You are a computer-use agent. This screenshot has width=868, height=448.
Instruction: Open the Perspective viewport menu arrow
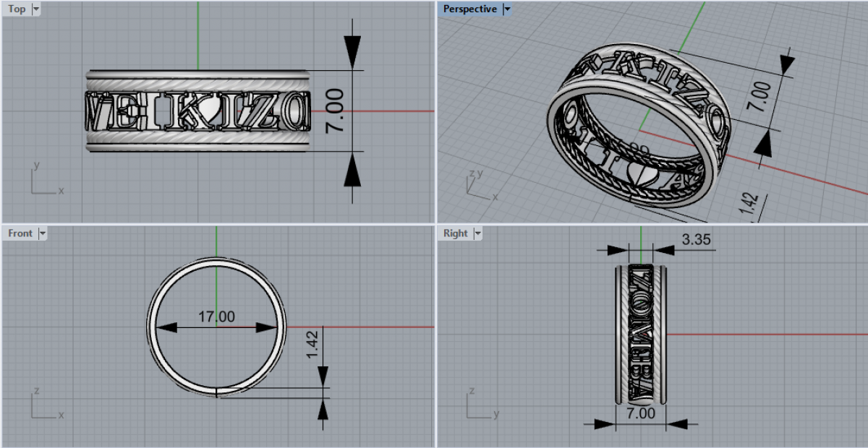point(507,9)
